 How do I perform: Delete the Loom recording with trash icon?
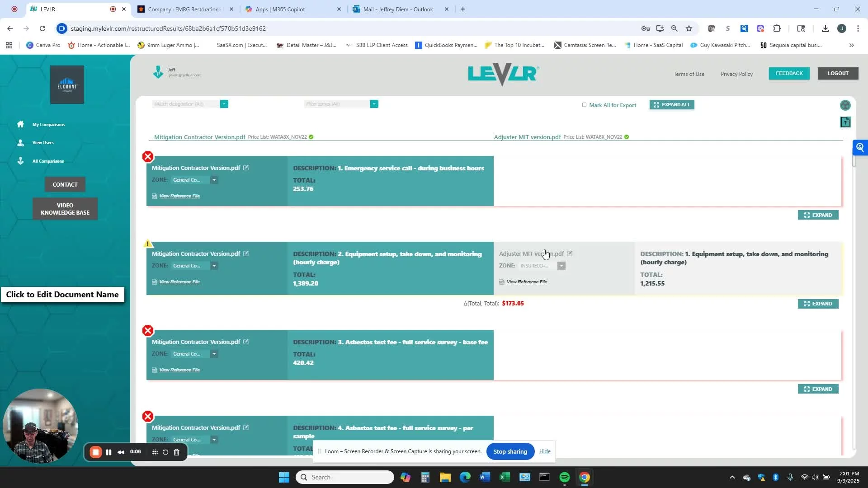177,452
